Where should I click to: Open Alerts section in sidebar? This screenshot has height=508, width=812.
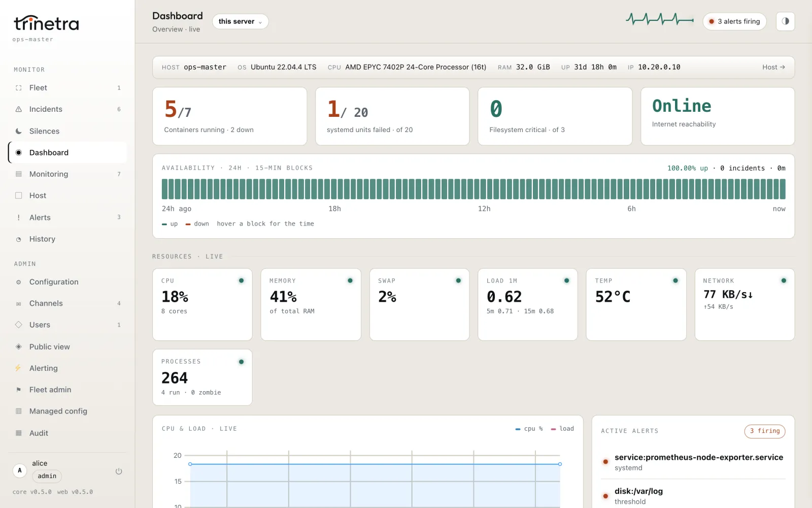tap(67, 217)
